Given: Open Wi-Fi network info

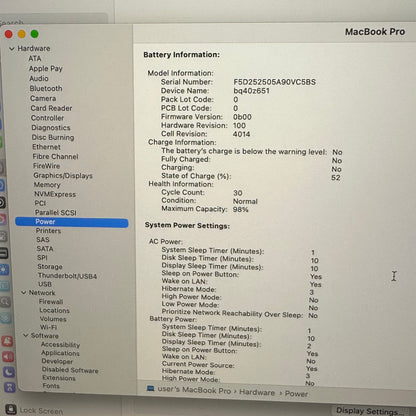Looking at the screenshot, I should coord(48,327).
